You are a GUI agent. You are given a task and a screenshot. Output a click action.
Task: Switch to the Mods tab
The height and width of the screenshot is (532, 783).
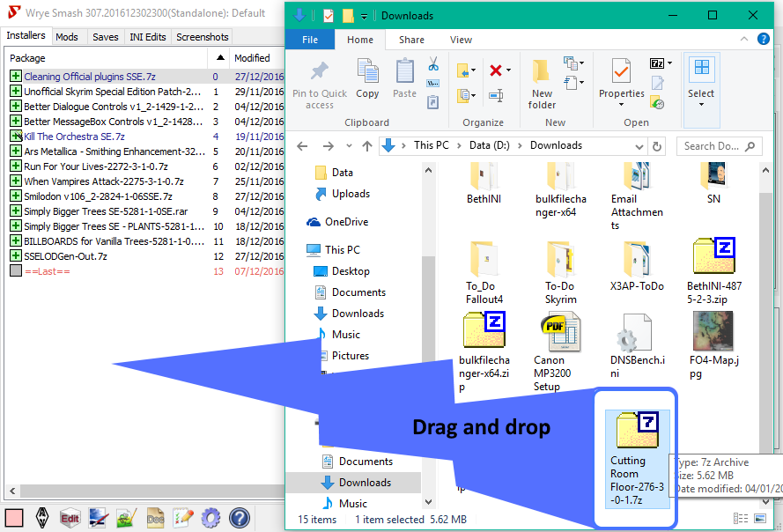tap(67, 37)
